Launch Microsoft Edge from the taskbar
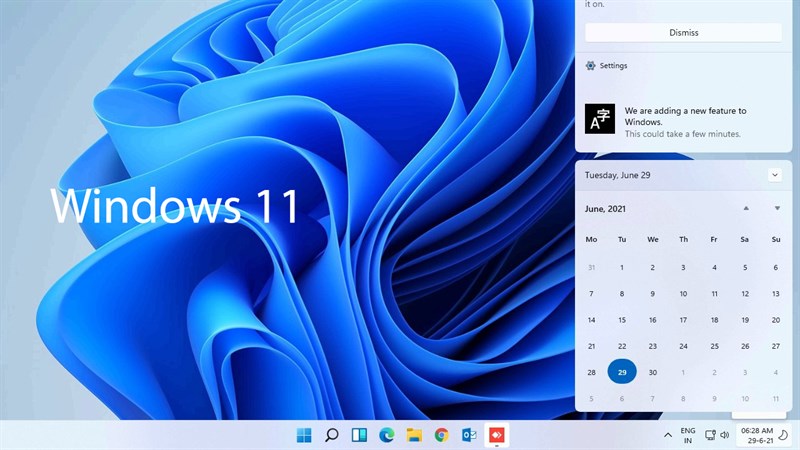Viewport: 800px width, 450px height. pos(386,435)
